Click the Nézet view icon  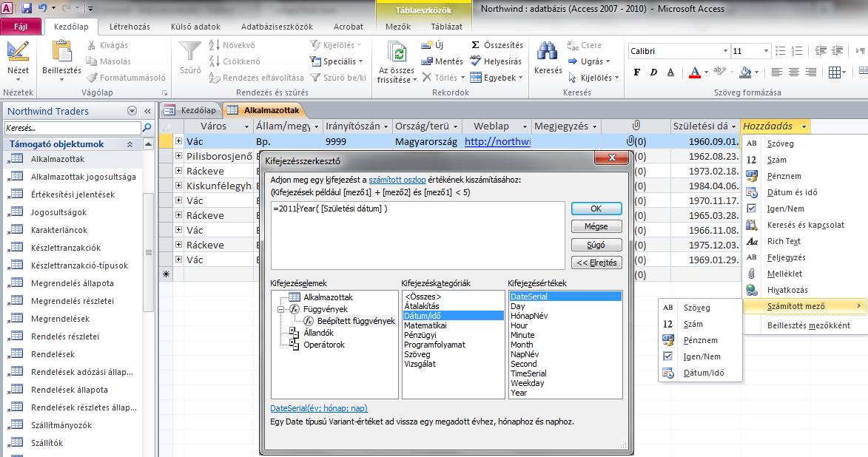point(18,52)
